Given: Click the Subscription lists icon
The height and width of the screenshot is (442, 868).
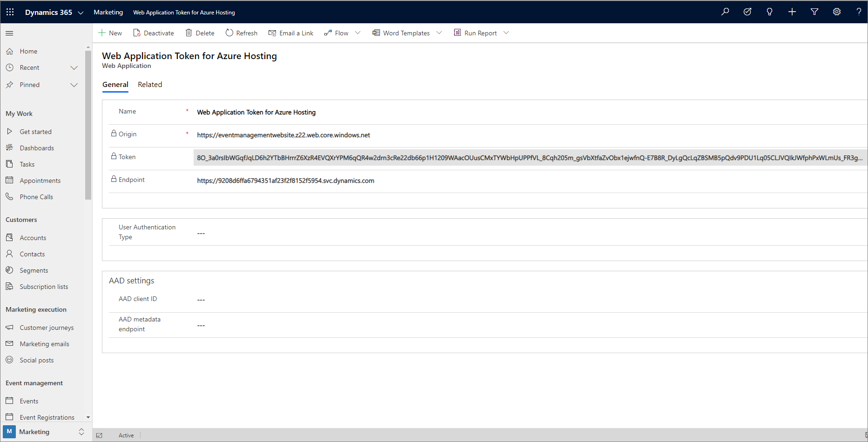Looking at the screenshot, I should click(x=9, y=287).
